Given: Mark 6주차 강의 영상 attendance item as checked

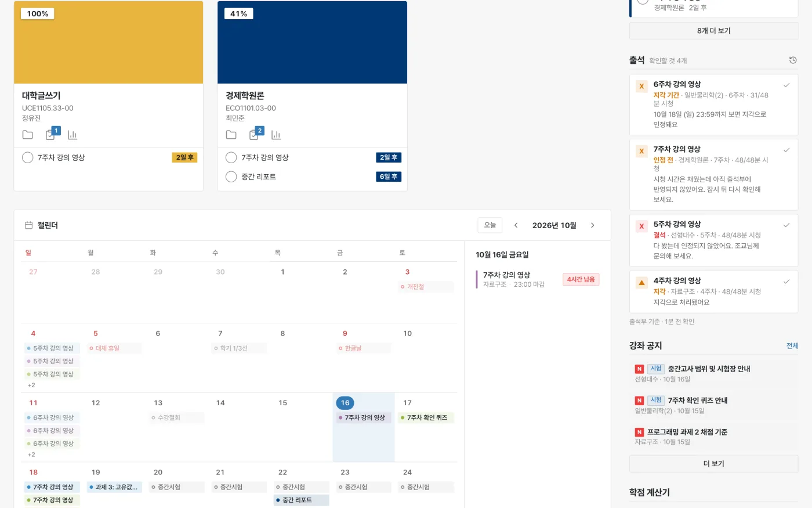Looking at the screenshot, I should (786, 85).
